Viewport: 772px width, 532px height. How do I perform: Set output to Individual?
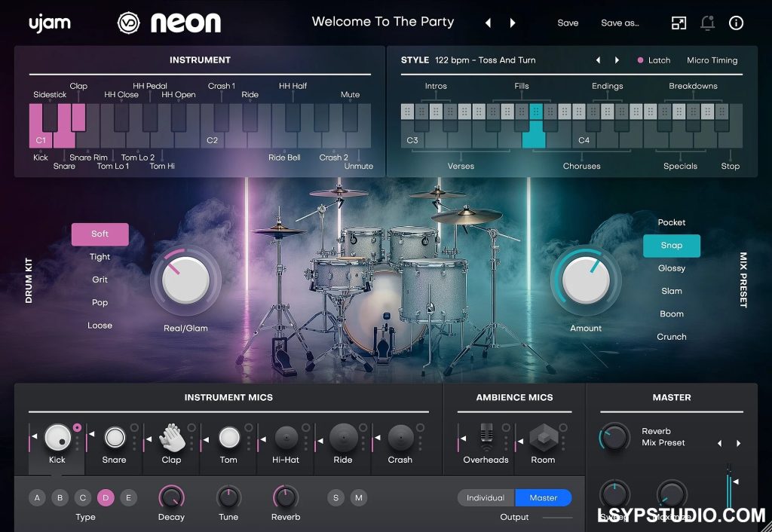click(x=486, y=497)
